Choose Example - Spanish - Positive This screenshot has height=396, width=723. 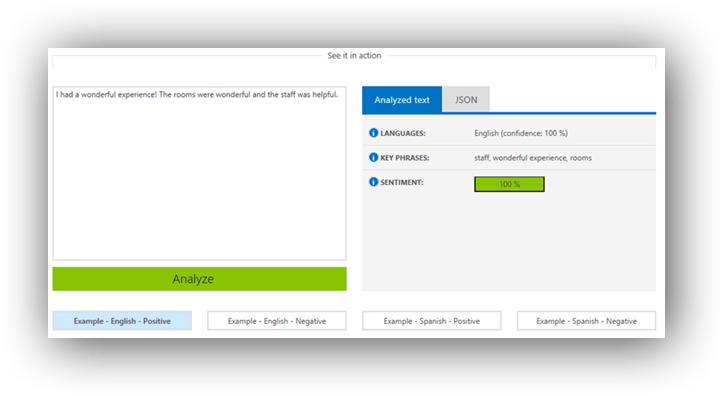tap(432, 321)
